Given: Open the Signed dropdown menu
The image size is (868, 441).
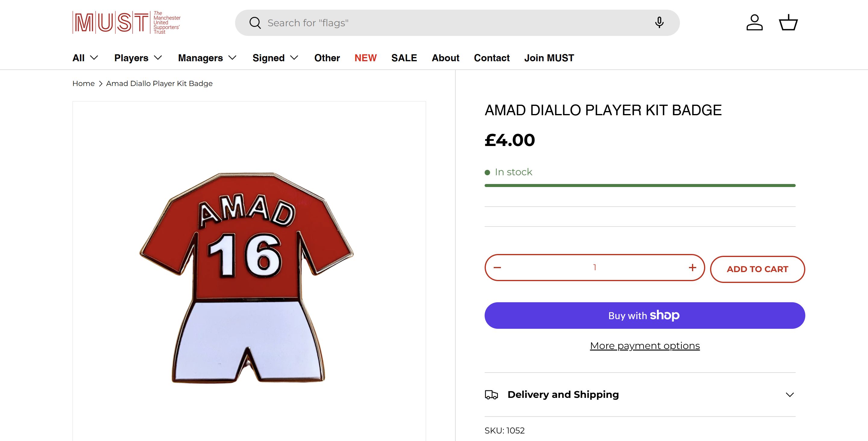Looking at the screenshot, I should [x=275, y=58].
